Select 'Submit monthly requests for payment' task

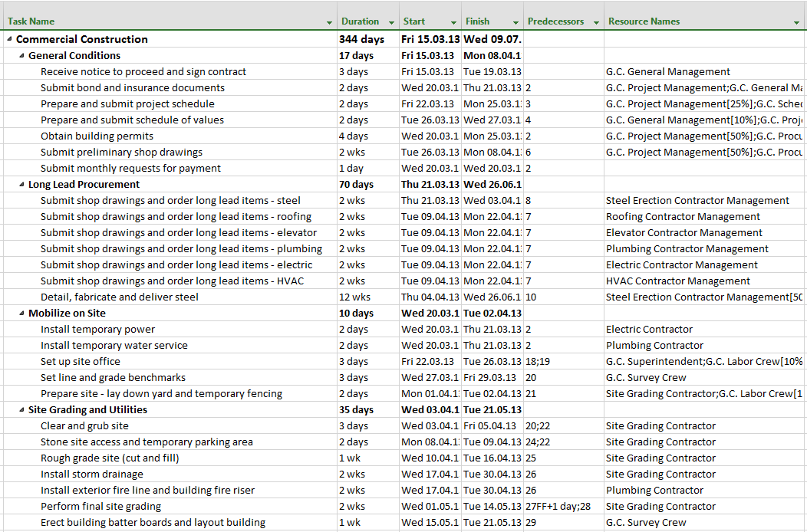tap(130, 168)
